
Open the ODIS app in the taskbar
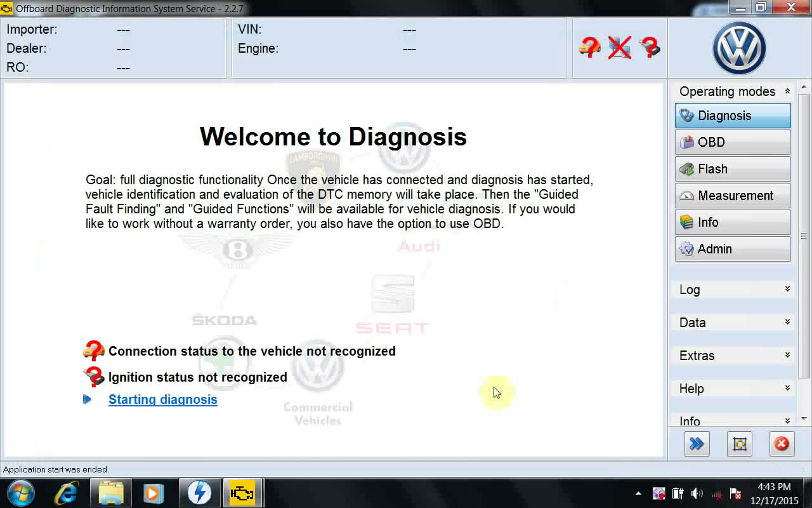click(242, 493)
